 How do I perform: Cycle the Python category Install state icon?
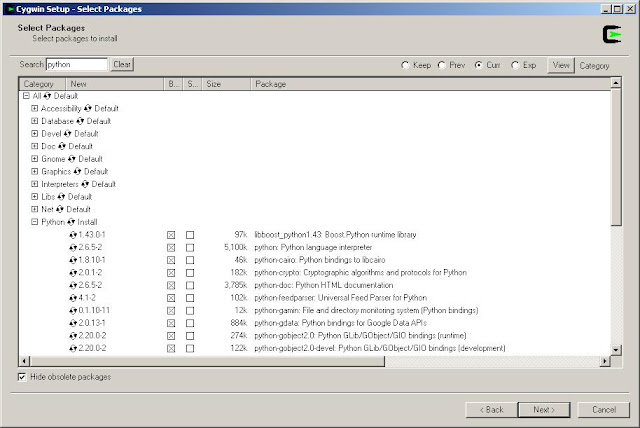(x=71, y=222)
